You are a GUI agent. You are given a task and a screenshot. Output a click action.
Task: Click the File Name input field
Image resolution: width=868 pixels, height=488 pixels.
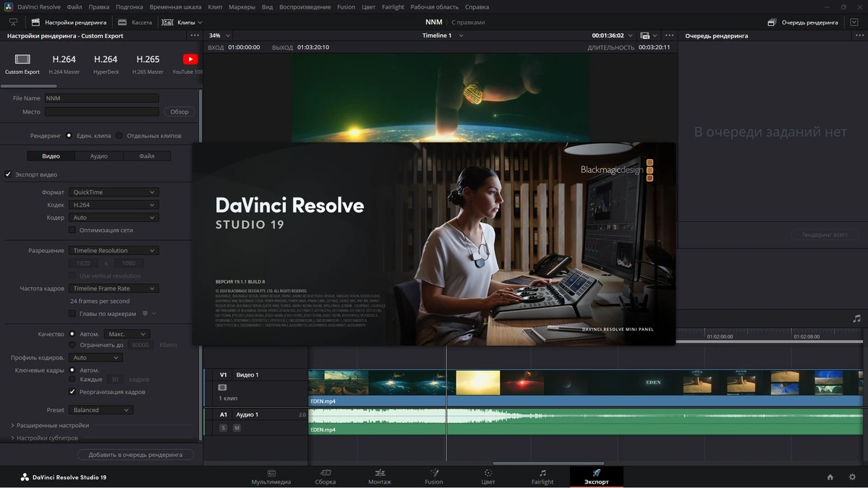pos(101,98)
